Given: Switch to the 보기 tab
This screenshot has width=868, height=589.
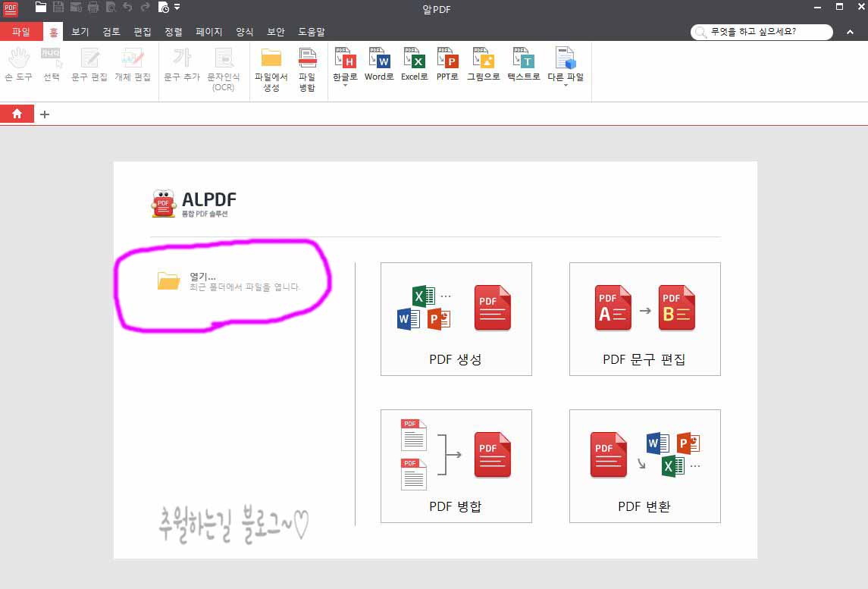Looking at the screenshot, I should 80,32.
